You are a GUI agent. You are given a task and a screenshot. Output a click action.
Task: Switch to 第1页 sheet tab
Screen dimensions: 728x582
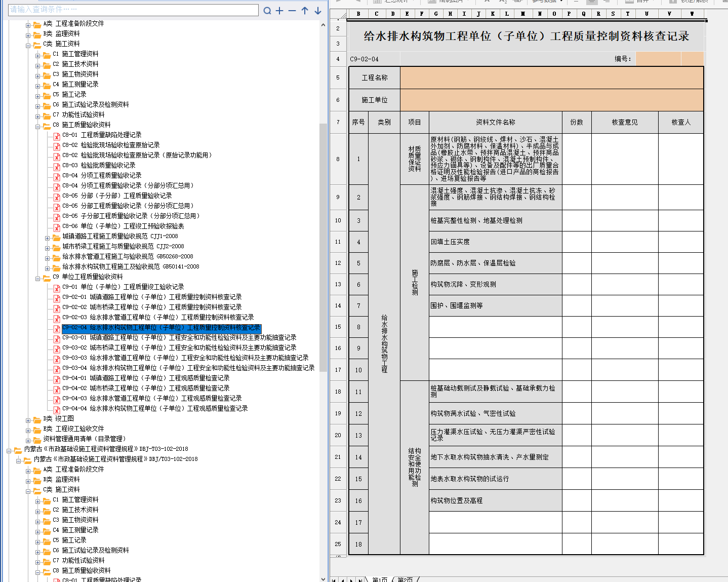point(380,579)
